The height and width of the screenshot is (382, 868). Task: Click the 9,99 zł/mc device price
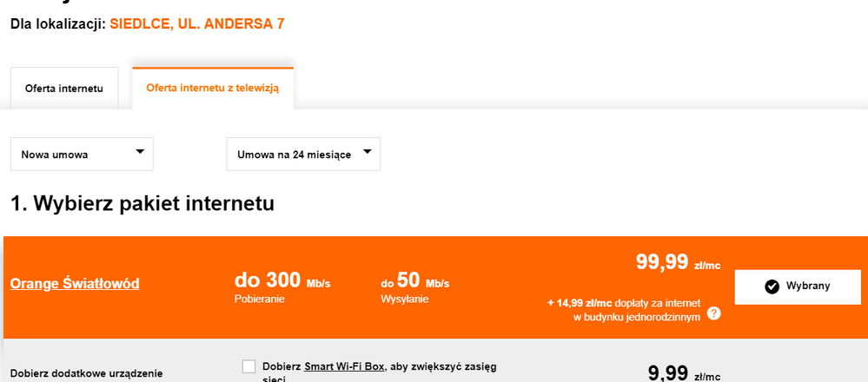684,372
